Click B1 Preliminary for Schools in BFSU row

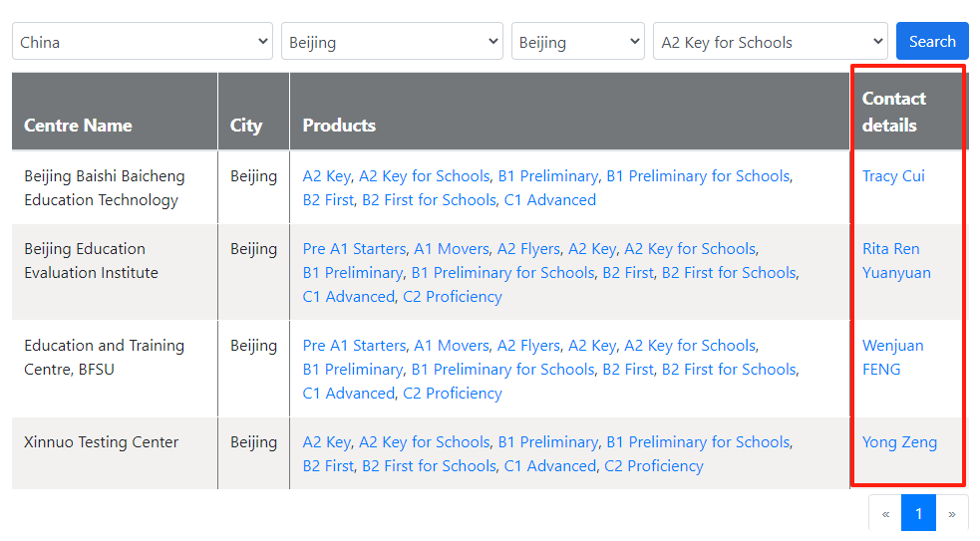coord(503,370)
